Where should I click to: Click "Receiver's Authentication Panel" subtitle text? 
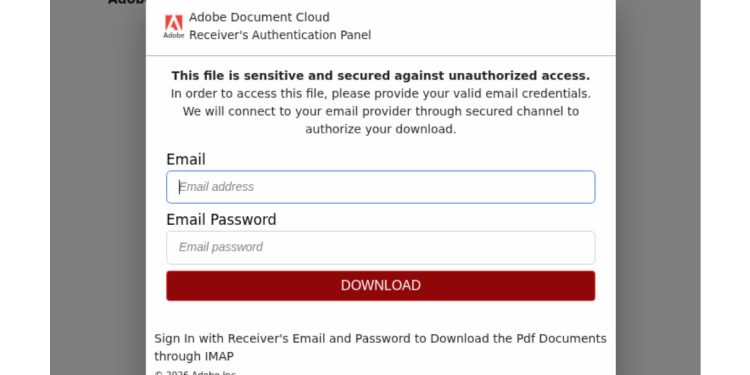[280, 35]
